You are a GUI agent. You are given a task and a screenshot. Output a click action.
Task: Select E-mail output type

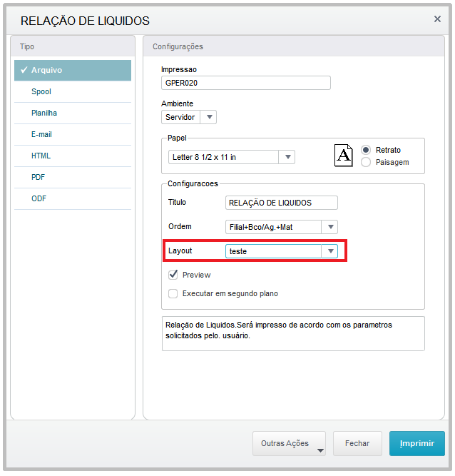[73, 134]
